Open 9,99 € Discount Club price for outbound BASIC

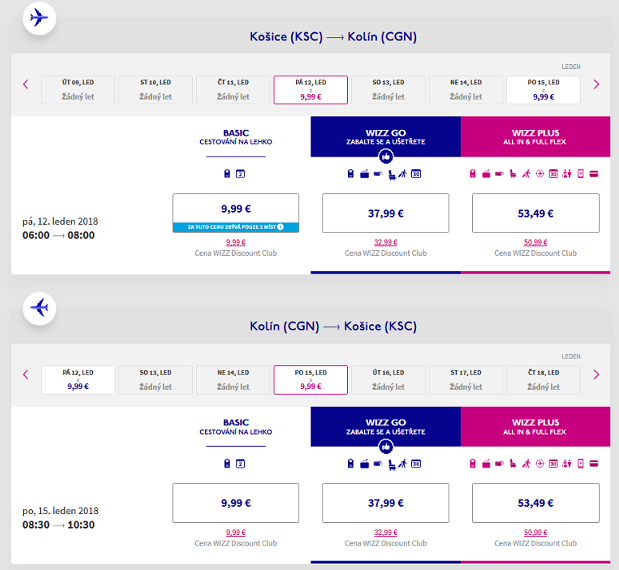click(x=236, y=242)
